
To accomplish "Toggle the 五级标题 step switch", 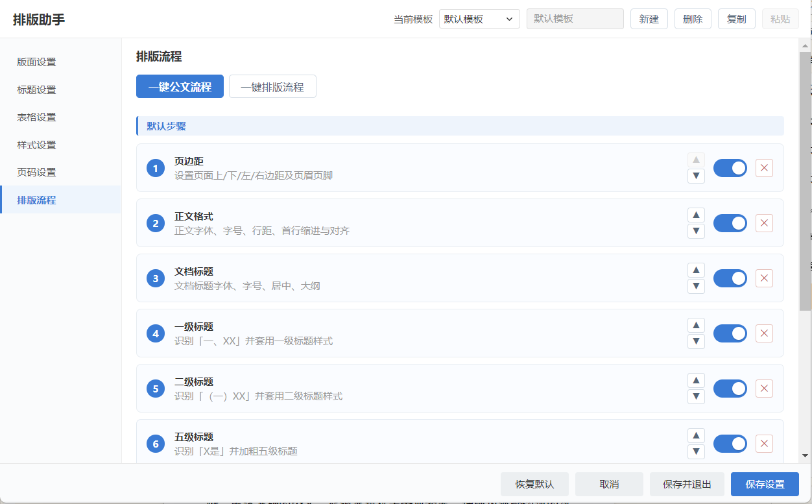I will [730, 444].
